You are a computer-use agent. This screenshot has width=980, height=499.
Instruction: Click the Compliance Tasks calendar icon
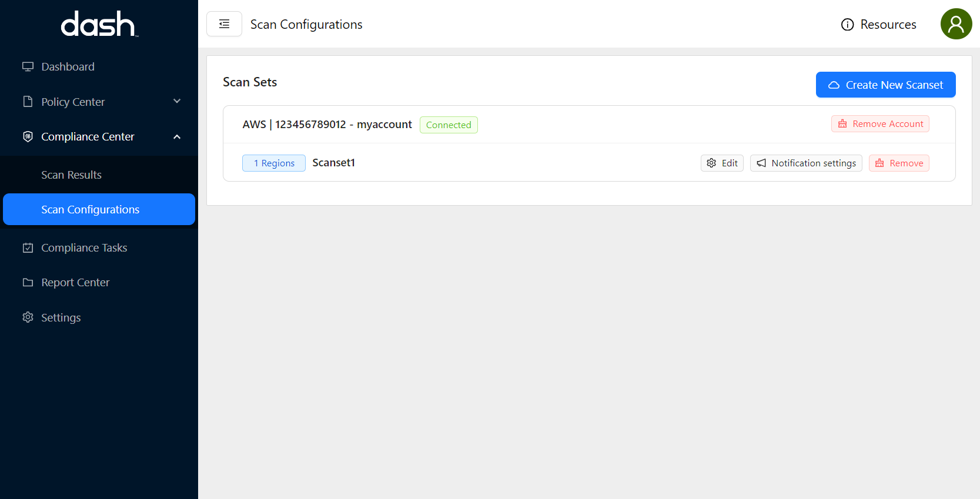click(x=28, y=248)
